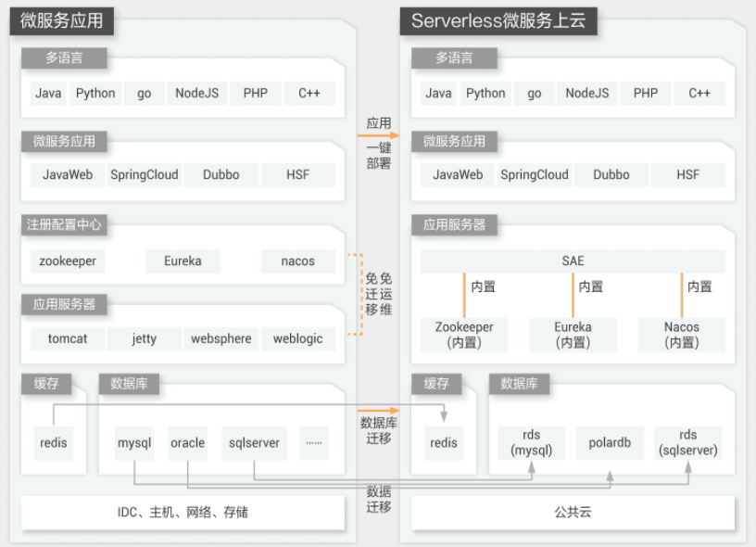756x547 pixels.
Task: Select the mysql database box
Action: point(134,443)
